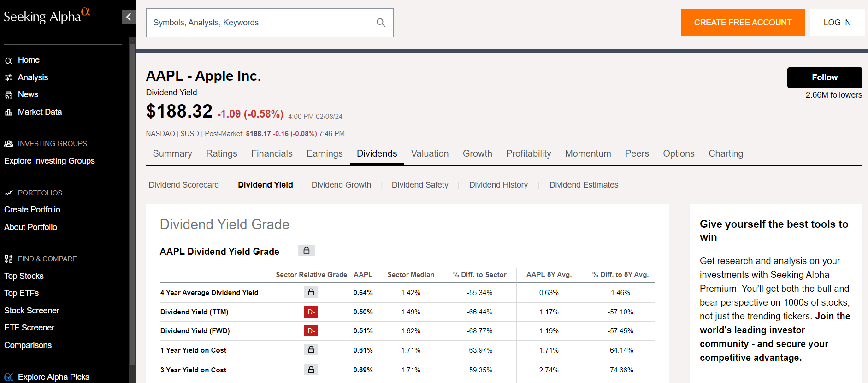This screenshot has width=868, height=383.
Task: Open Comparisons link
Action: 28,345
